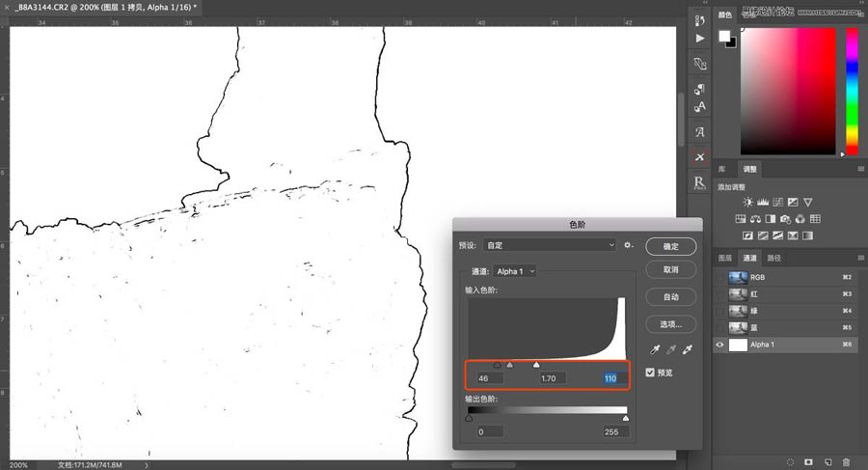Click the black point eyedropper in Levels

655,350
